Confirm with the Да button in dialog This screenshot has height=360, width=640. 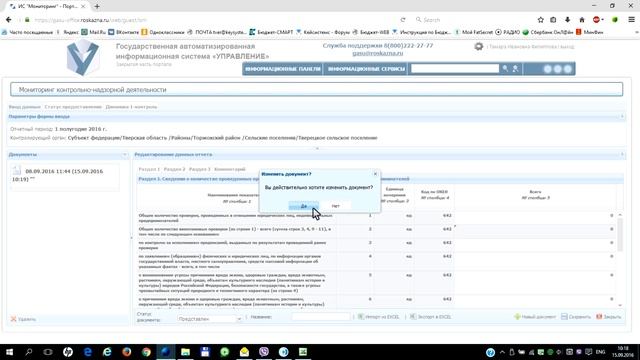point(303,206)
